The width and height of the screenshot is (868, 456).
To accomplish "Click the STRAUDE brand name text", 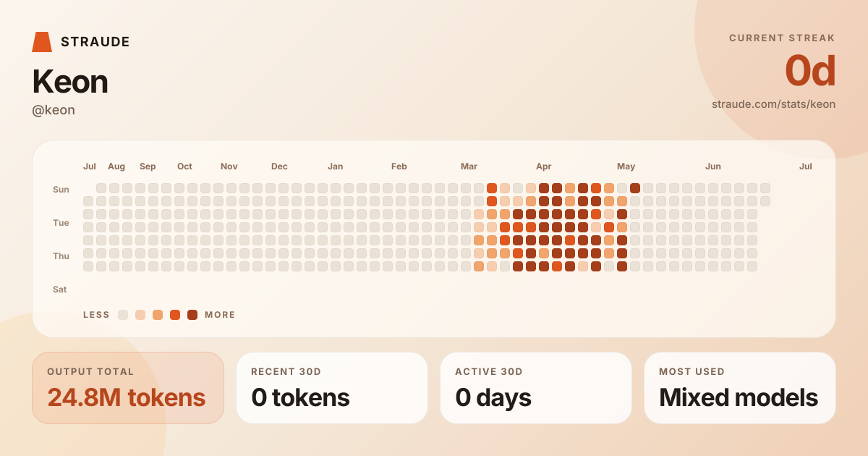I will pyautogui.click(x=95, y=42).
